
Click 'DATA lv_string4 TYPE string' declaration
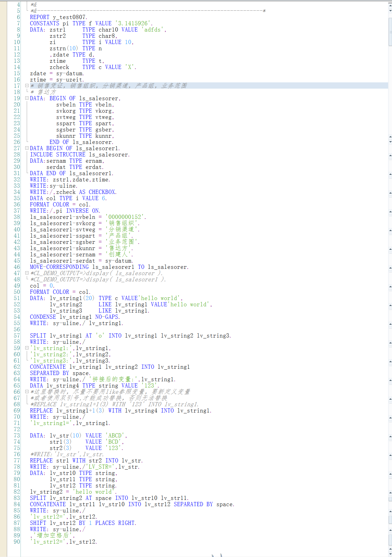pyautogui.click(x=95, y=386)
